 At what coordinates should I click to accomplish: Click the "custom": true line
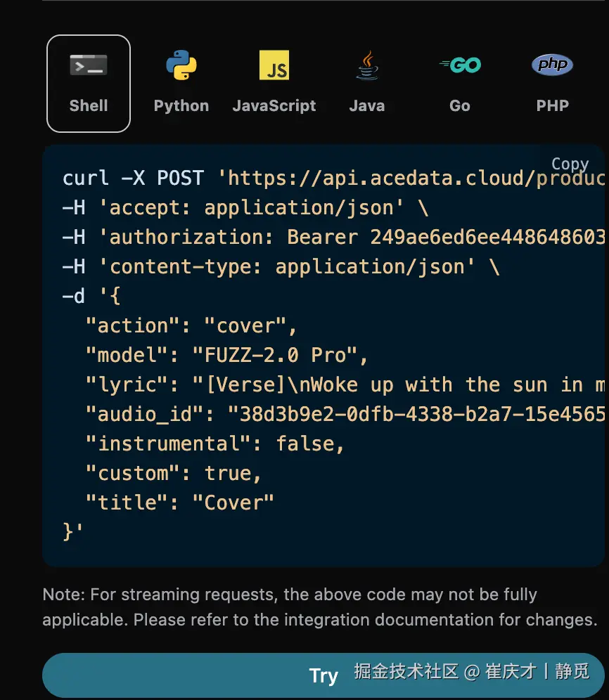click(174, 473)
